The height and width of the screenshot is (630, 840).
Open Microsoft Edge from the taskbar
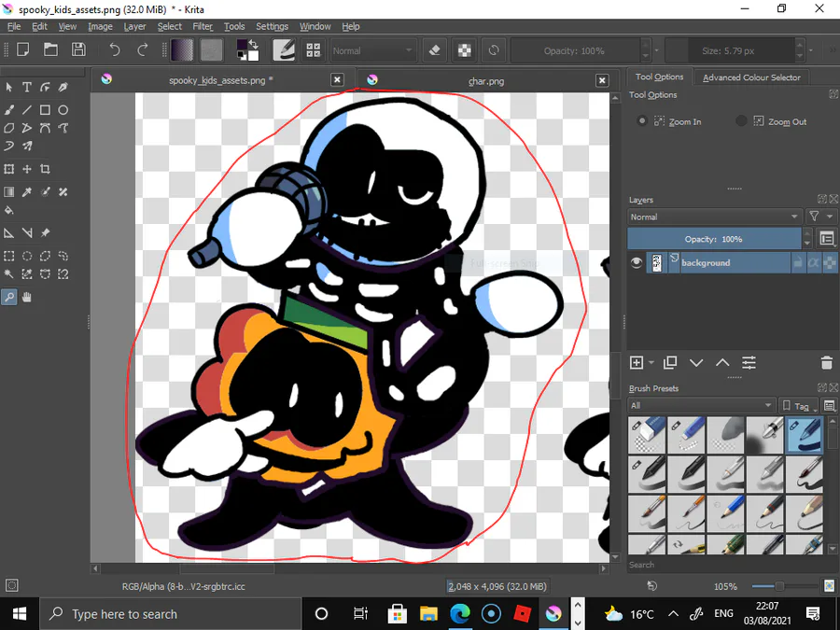click(x=459, y=614)
